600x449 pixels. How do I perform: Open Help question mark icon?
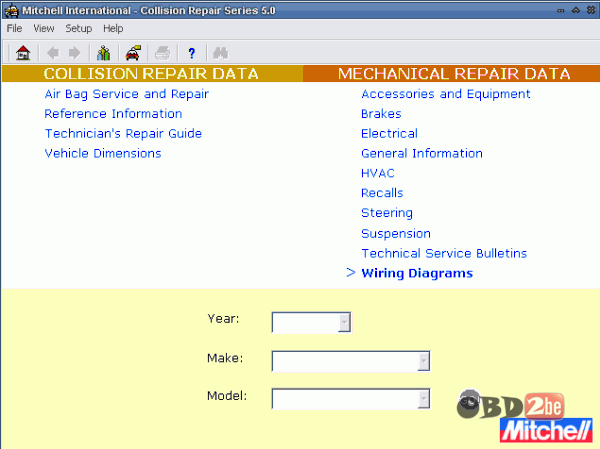coord(191,53)
